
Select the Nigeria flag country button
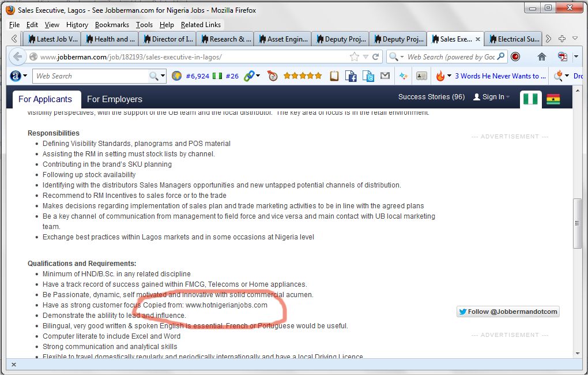pyautogui.click(x=530, y=99)
